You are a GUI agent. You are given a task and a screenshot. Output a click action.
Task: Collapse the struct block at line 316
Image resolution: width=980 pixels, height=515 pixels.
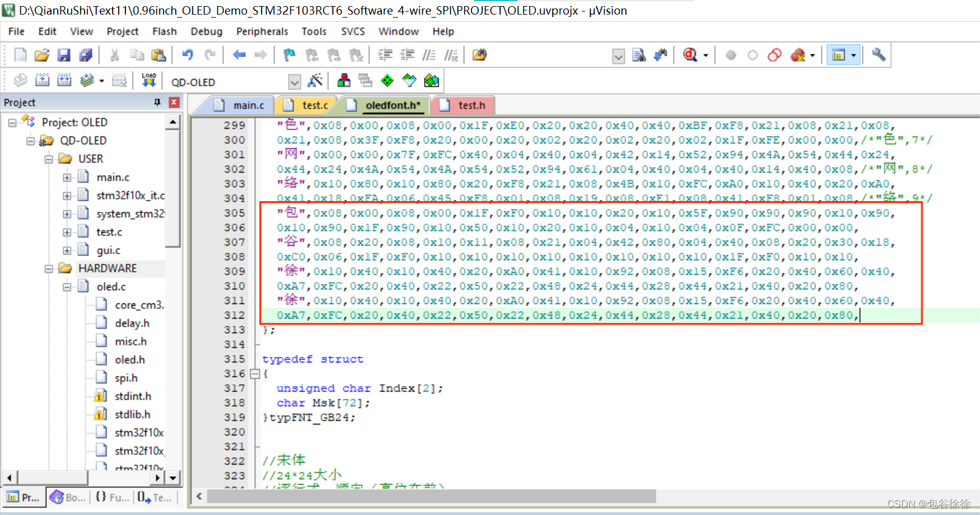point(255,374)
